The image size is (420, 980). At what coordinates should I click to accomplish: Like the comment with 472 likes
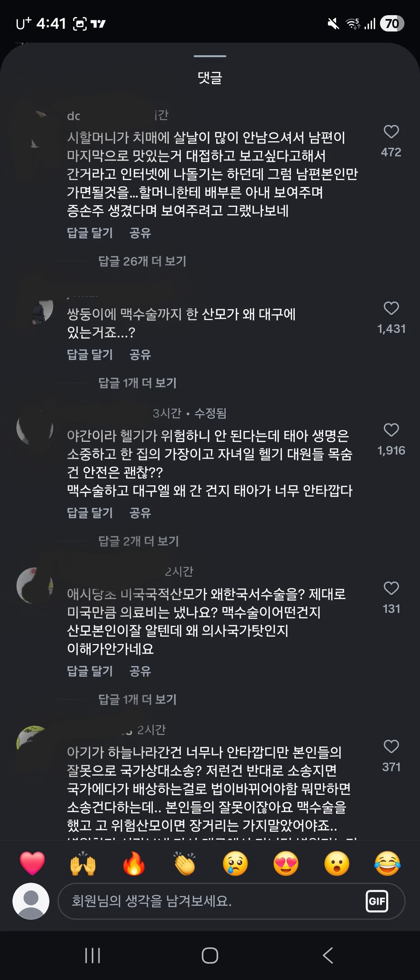tap(391, 132)
